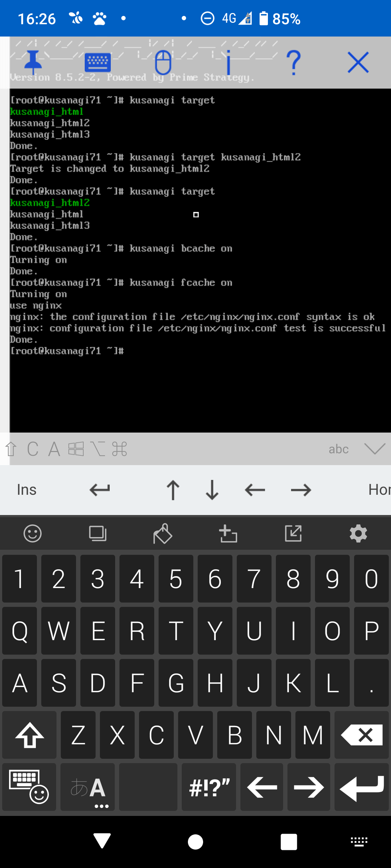Toggle the Command key modifier
Image resolution: width=391 pixels, height=868 pixels.
[119, 449]
